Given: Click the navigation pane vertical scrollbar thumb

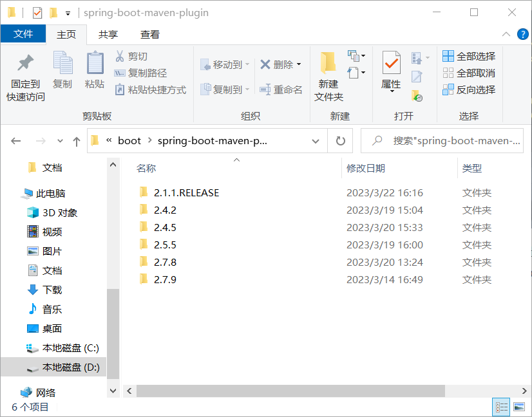Looking at the screenshot, I should pos(113,333).
